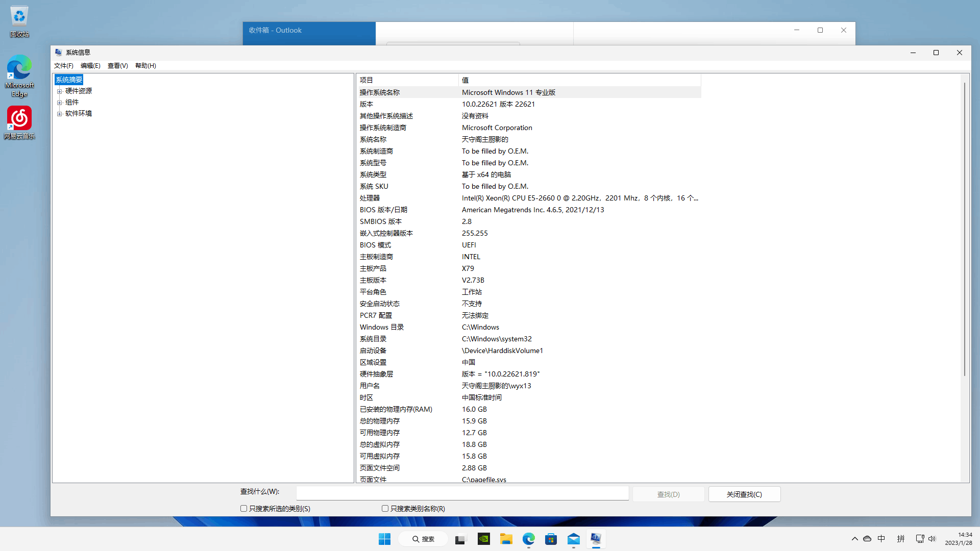This screenshot has width=980, height=551.
Task: Select the 可用虚拟内存 row
Action: 529,456
